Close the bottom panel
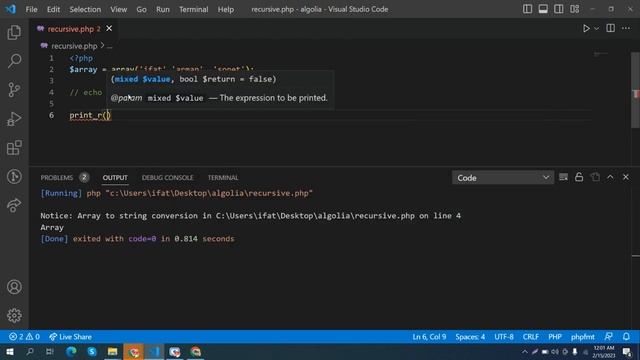This screenshot has width=640, height=360. click(x=626, y=177)
